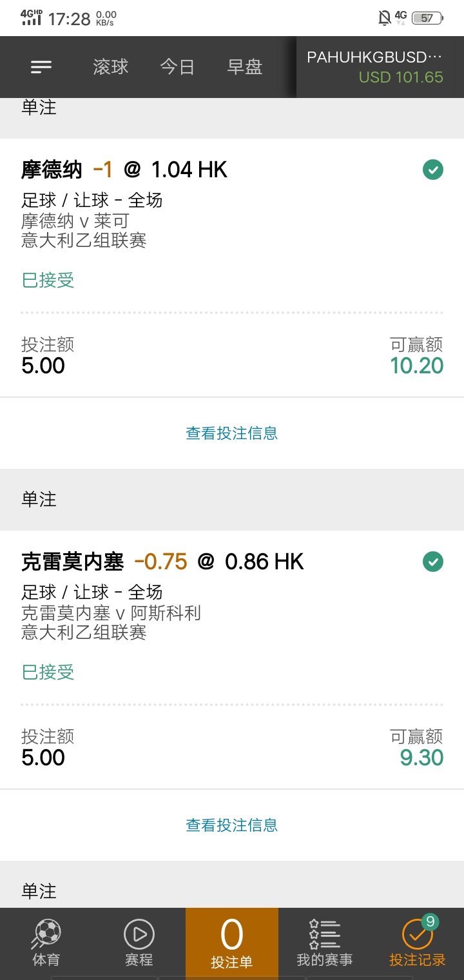464x980 pixels.
Task: Tap the 9 badge on 投注记录
Action: point(430,922)
